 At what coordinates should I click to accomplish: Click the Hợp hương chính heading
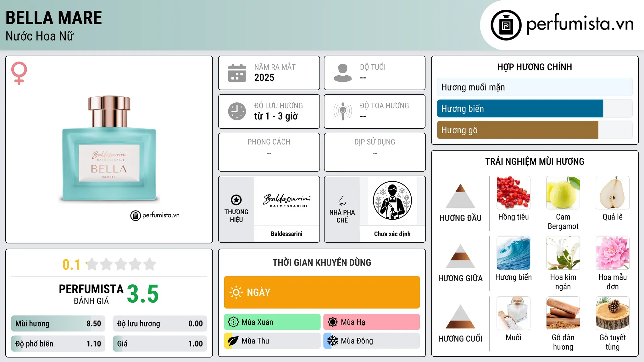pos(535,67)
